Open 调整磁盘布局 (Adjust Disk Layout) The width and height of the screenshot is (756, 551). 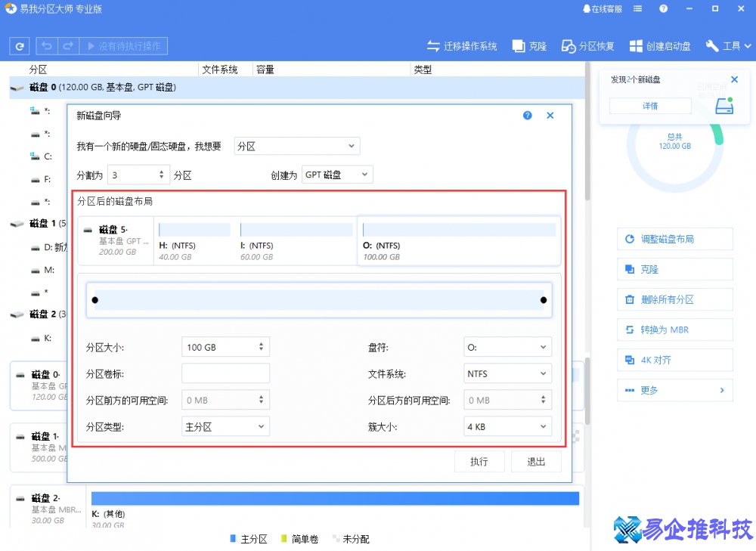(x=674, y=239)
